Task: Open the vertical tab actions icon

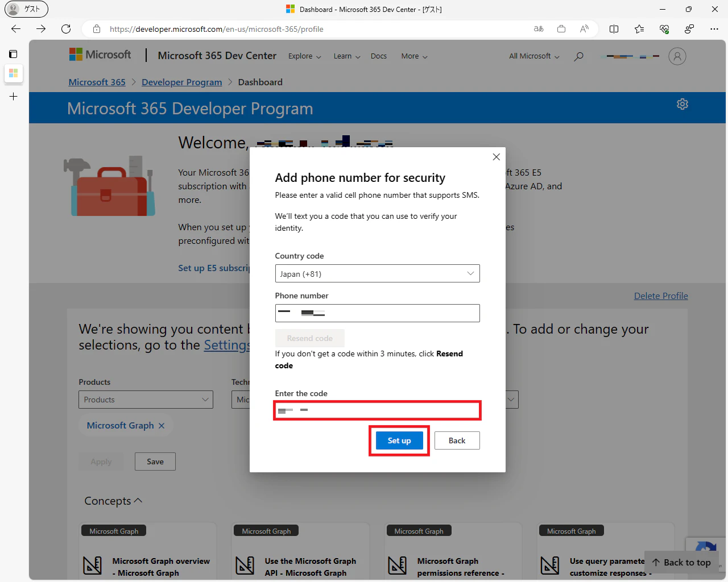Action: (x=13, y=54)
